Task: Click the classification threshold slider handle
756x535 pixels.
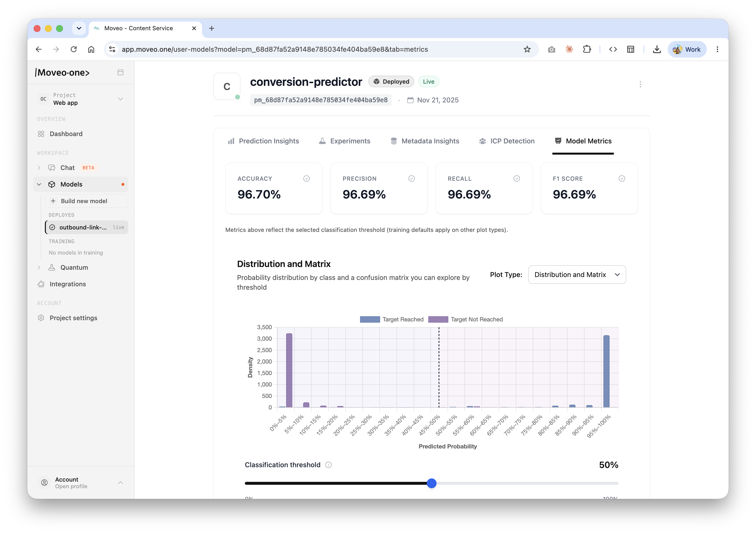Action: 431,483
